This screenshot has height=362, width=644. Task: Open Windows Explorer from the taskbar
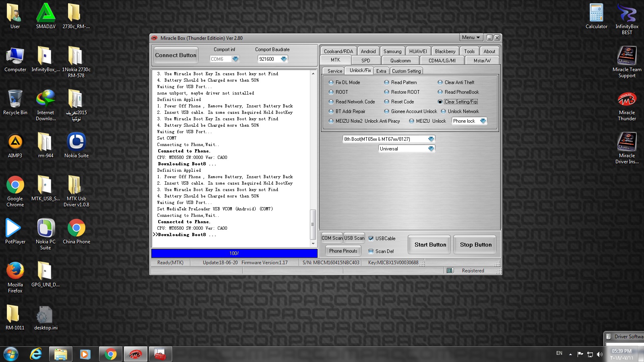click(x=61, y=354)
